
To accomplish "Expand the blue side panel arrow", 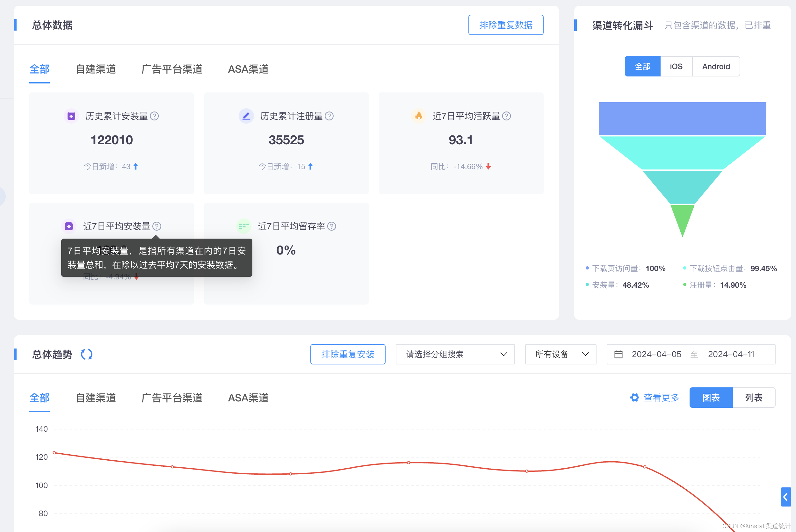I will pyautogui.click(x=785, y=497).
